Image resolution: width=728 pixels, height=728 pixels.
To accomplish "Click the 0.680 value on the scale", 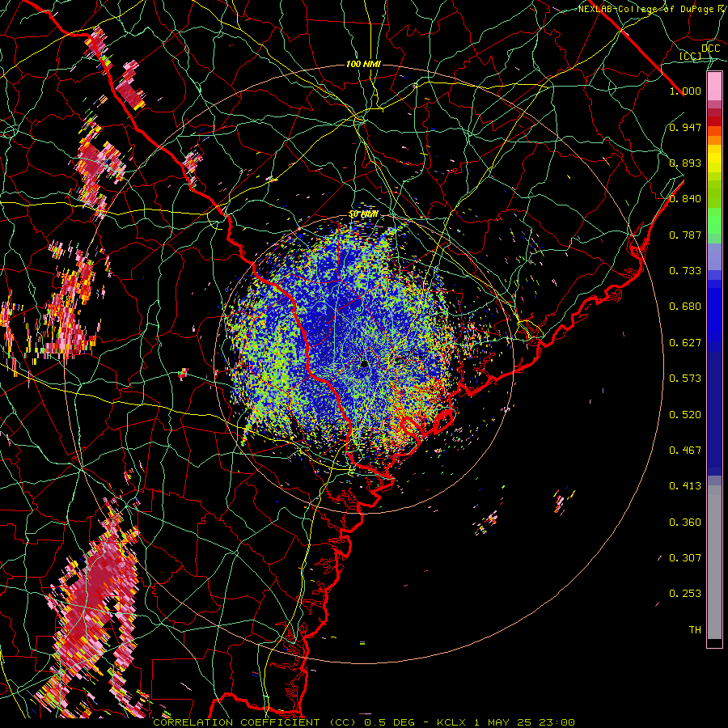I will coord(685,307).
